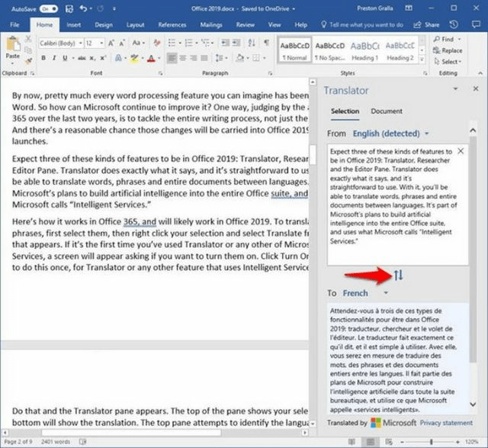Open the Review ribbon tab

tap(246, 25)
